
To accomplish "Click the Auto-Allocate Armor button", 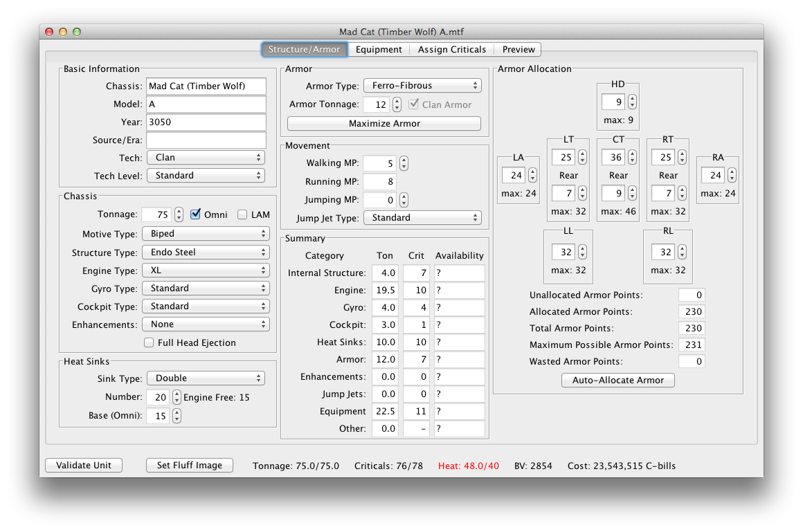I will pyautogui.click(x=617, y=380).
